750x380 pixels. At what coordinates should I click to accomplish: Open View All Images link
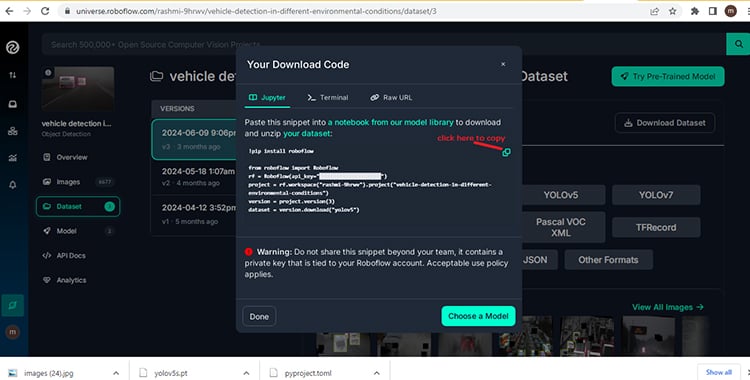pyautogui.click(x=667, y=307)
